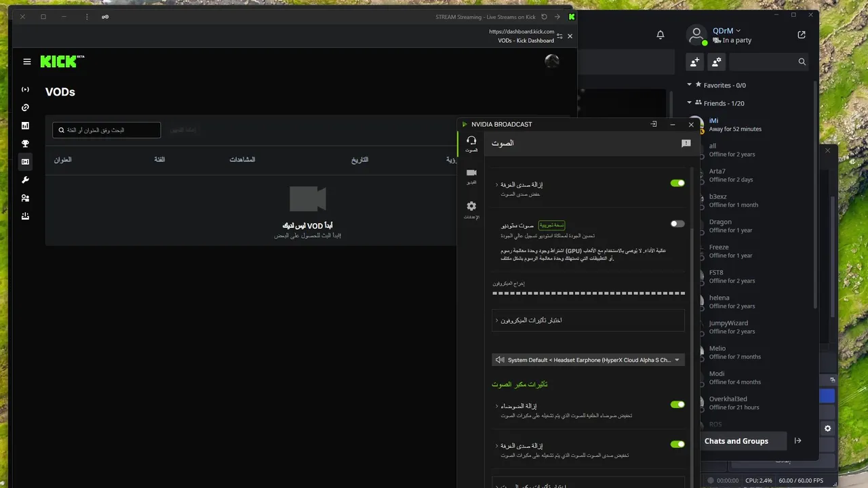Collapse the Friends group

pyautogui.click(x=690, y=103)
